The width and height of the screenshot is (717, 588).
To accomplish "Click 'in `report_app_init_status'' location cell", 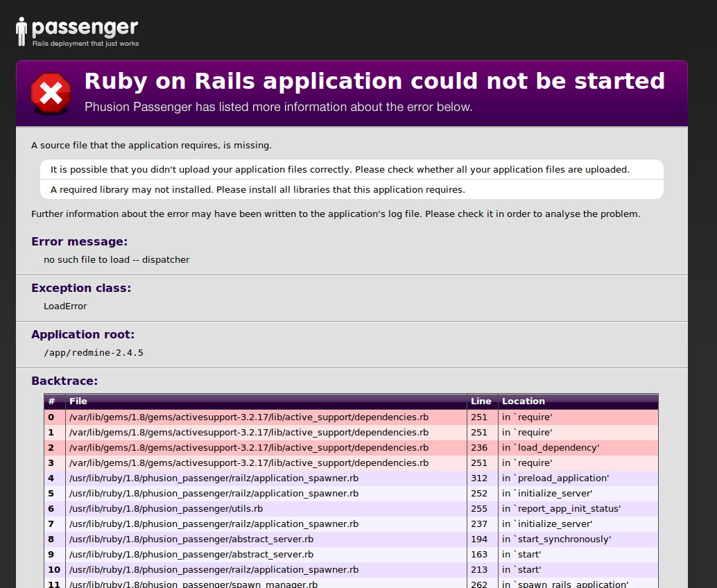I will [x=562, y=509].
